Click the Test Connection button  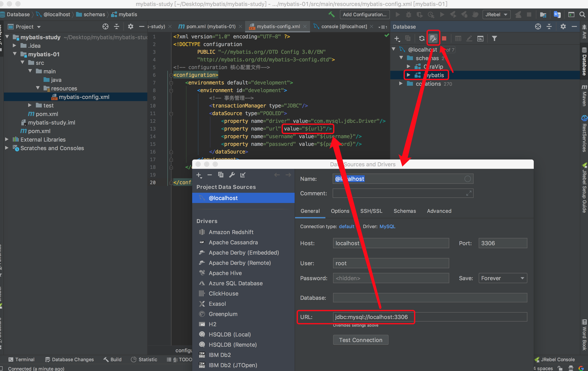[360, 340]
